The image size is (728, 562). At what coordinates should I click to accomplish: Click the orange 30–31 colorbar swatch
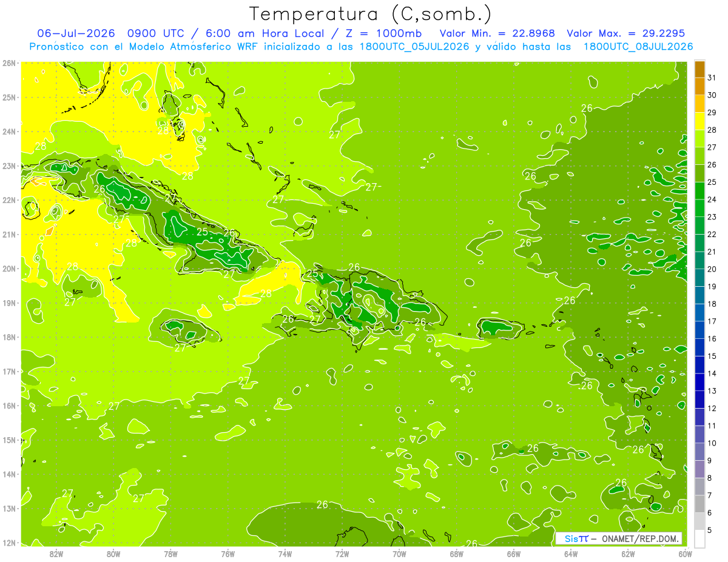(699, 87)
